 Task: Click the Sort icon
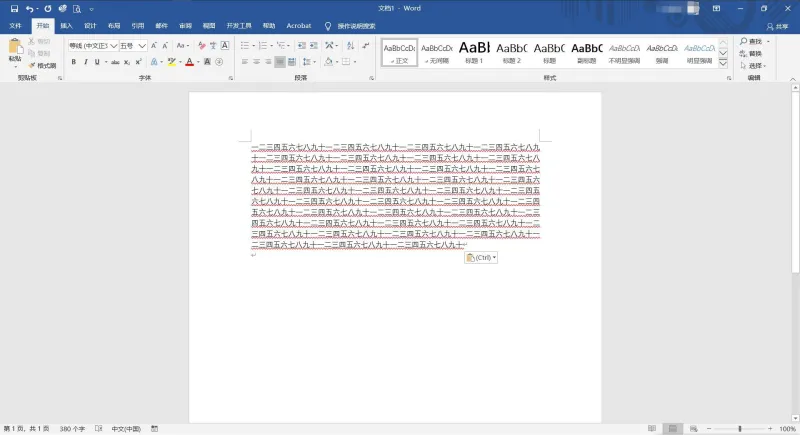[351, 46]
